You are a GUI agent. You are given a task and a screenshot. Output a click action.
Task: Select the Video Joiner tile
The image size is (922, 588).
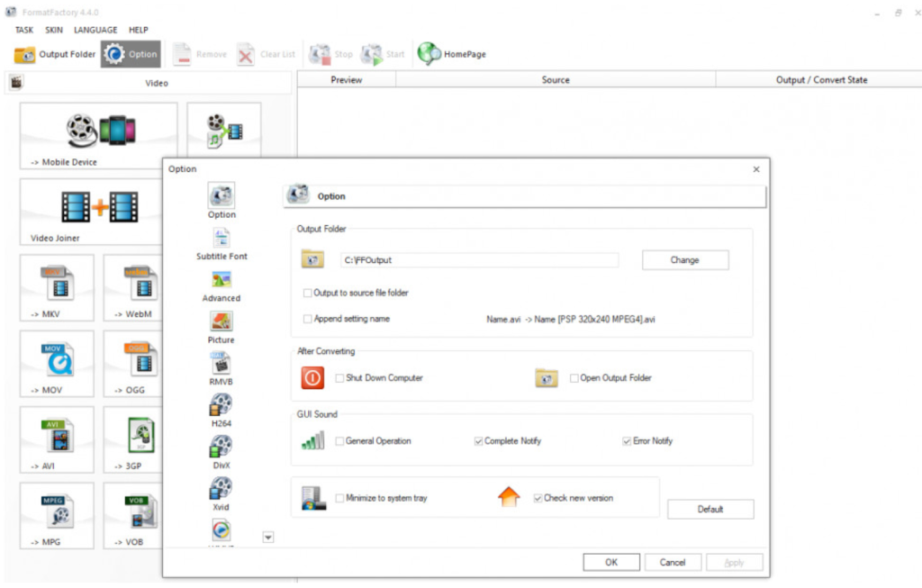pyautogui.click(x=91, y=213)
